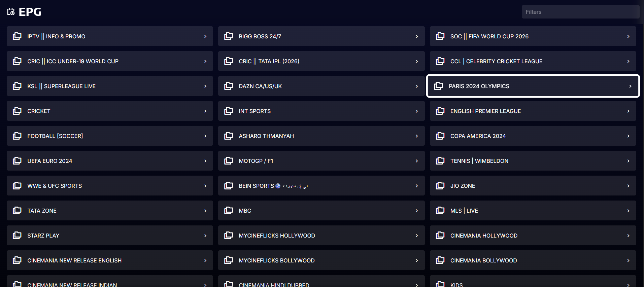Click folder icon beside UEFA EURO 2024
This screenshot has height=287, width=644.
pos(17,161)
